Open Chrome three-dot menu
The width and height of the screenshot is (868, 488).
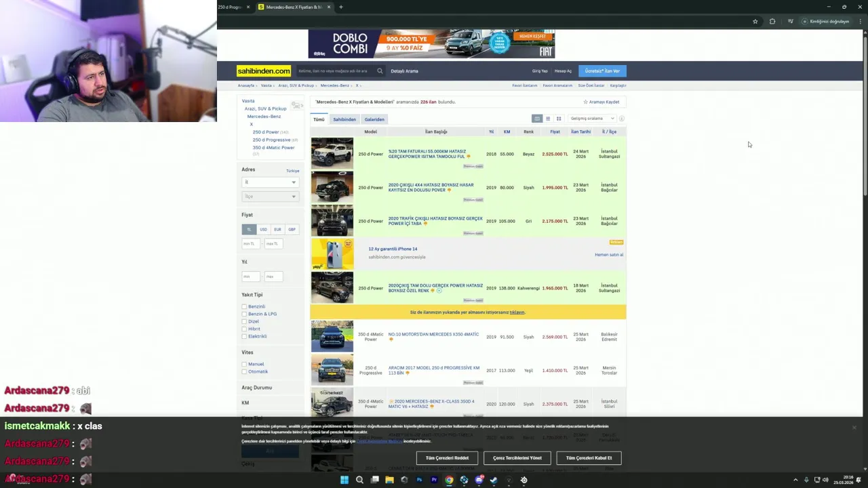859,21
